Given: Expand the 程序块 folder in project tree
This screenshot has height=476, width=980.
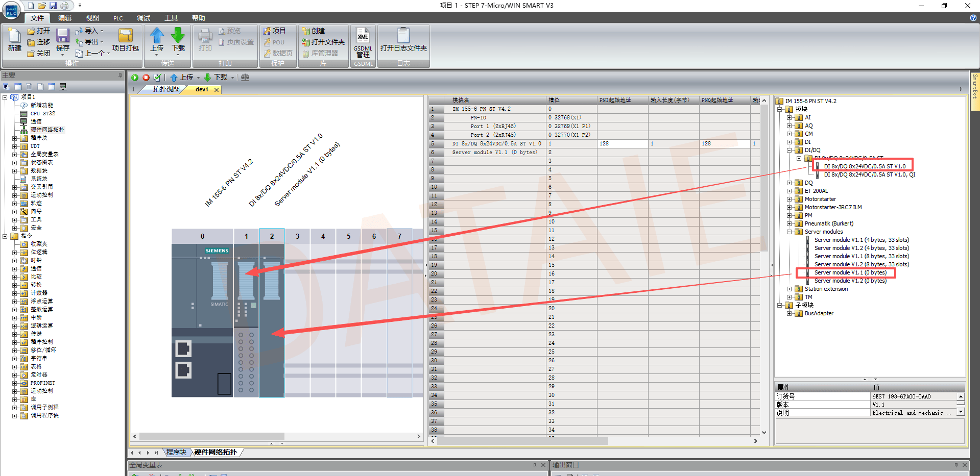Looking at the screenshot, I should (14, 138).
